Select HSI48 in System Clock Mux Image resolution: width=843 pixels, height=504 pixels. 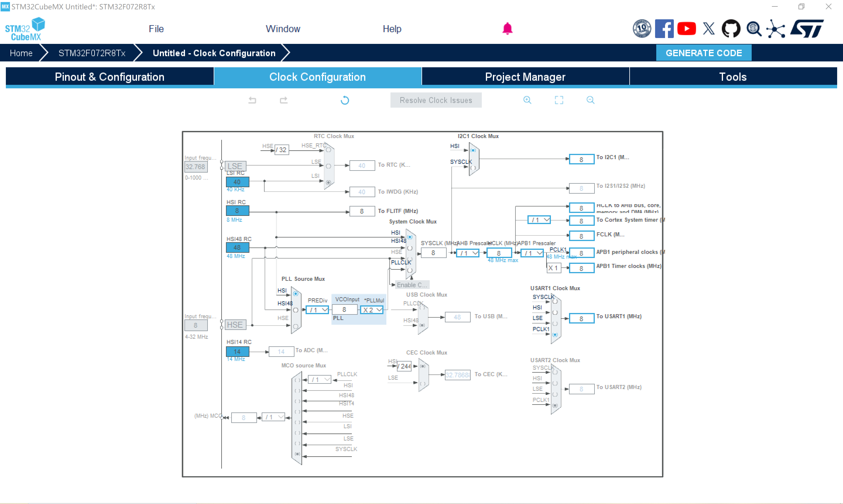pyautogui.click(x=410, y=248)
